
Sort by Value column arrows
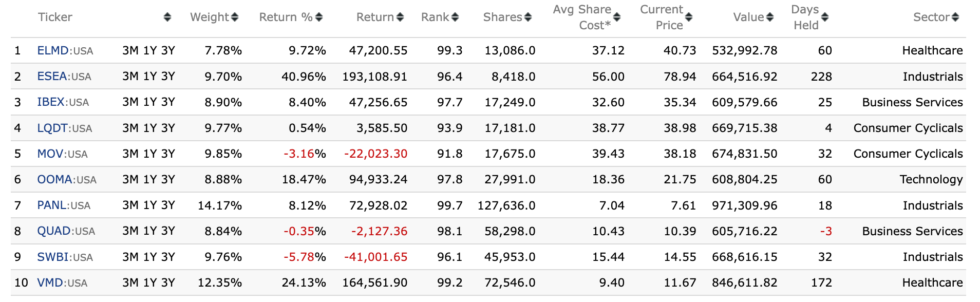(x=769, y=17)
